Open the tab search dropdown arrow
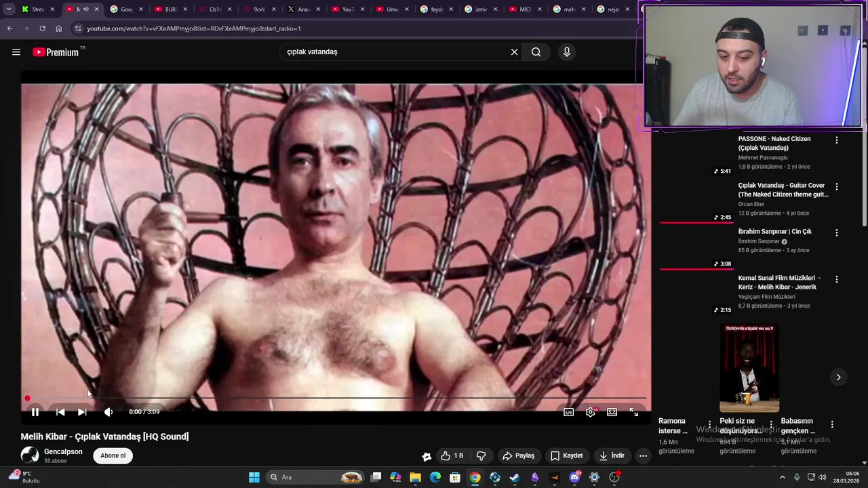 coord(9,9)
